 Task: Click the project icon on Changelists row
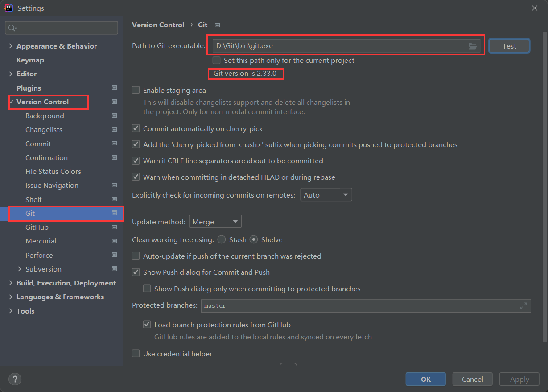[x=114, y=129]
